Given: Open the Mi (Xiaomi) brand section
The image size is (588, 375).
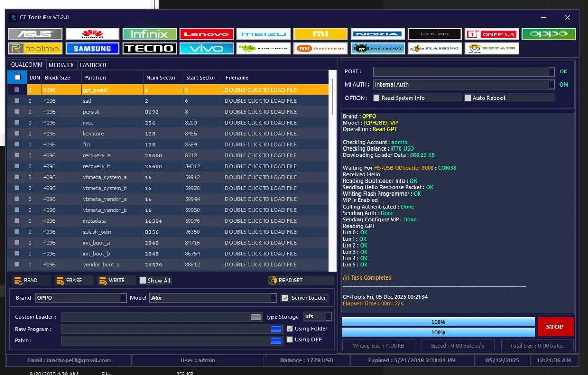Looking at the screenshot, I should point(320,34).
